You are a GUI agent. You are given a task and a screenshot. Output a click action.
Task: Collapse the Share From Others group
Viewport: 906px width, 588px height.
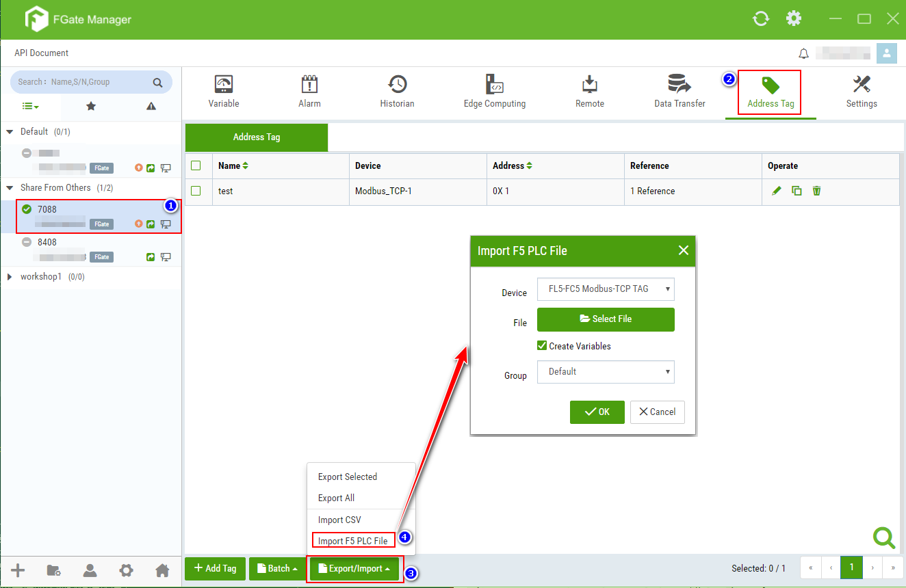click(10, 187)
